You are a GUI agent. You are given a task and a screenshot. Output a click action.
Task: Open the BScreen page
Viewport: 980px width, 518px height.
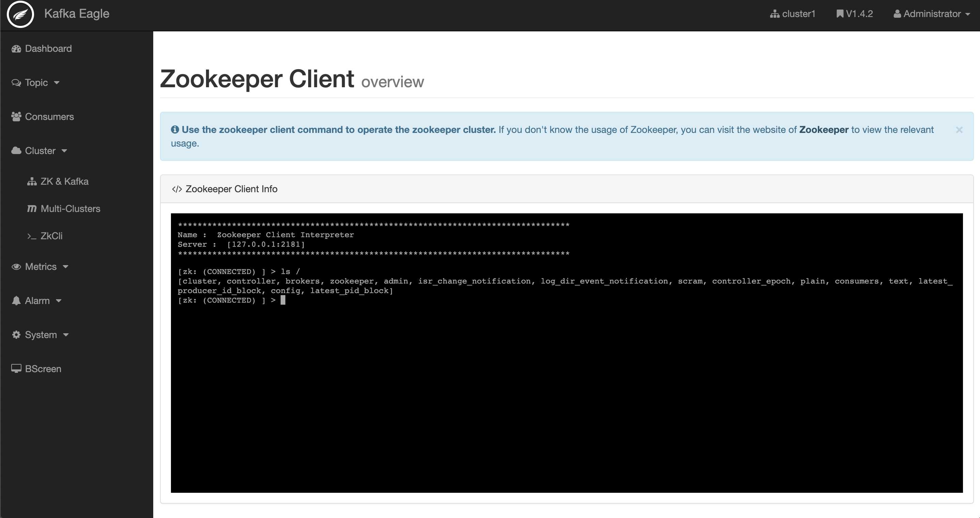tap(43, 369)
